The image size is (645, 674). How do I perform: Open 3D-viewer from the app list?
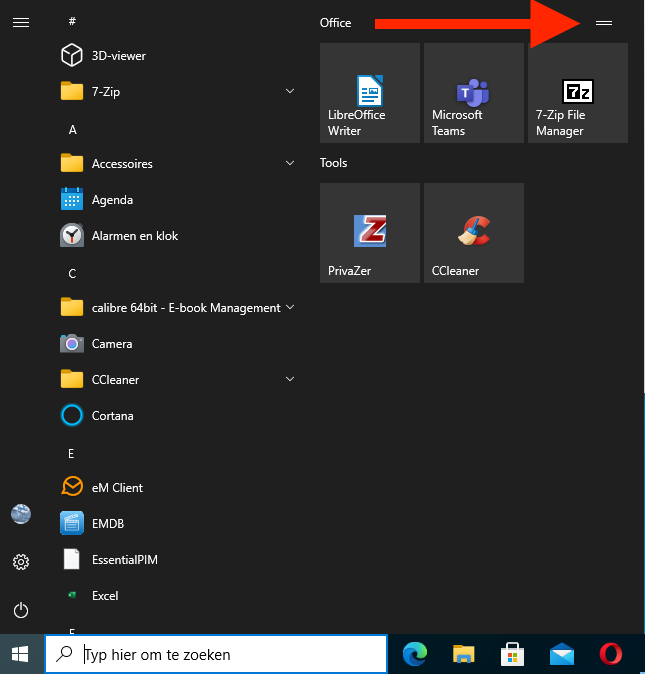pyautogui.click(x=118, y=56)
